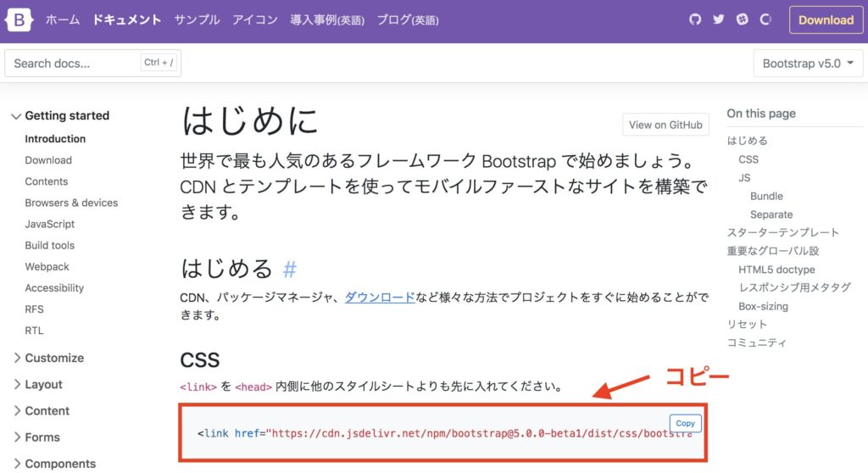Jump to レスポンシブ用メタタグ in On this page
This screenshot has width=868, height=473.
[795, 287]
